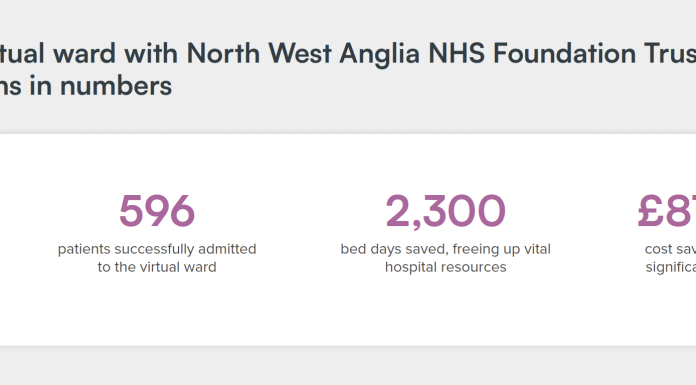This screenshot has height=385, width=696.
Task: Click the word 'with' in the heading
Action: [151, 53]
